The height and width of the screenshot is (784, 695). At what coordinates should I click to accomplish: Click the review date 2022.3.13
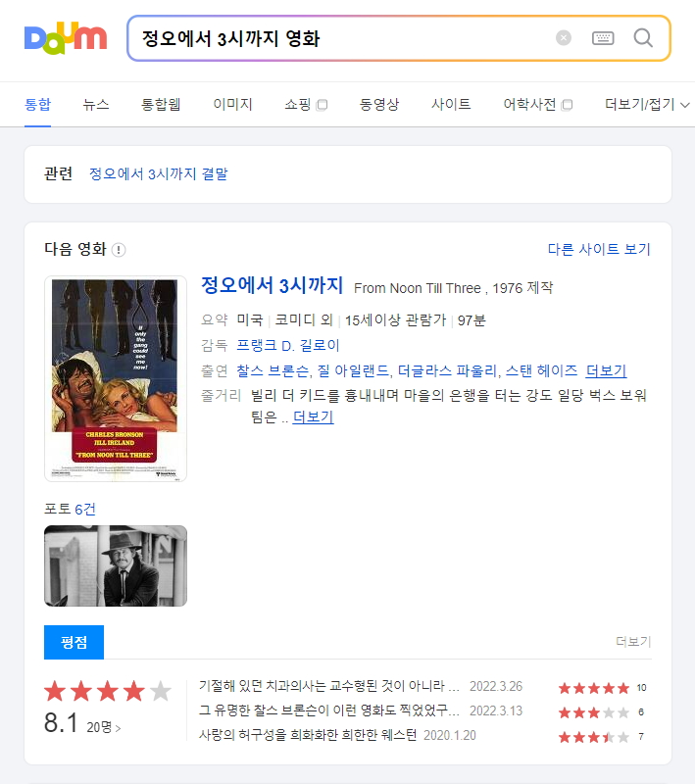pos(496,710)
